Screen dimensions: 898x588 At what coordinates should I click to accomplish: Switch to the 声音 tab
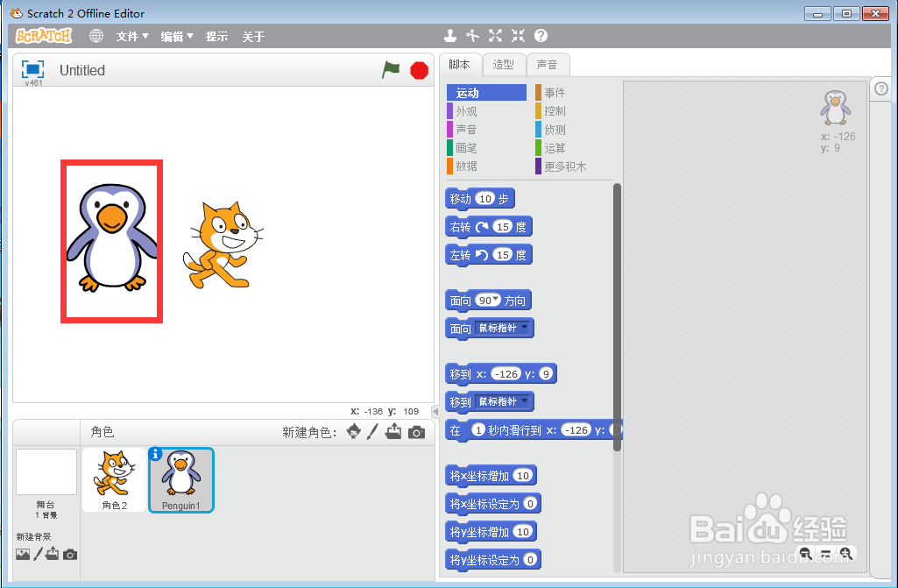tap(548, 64)
